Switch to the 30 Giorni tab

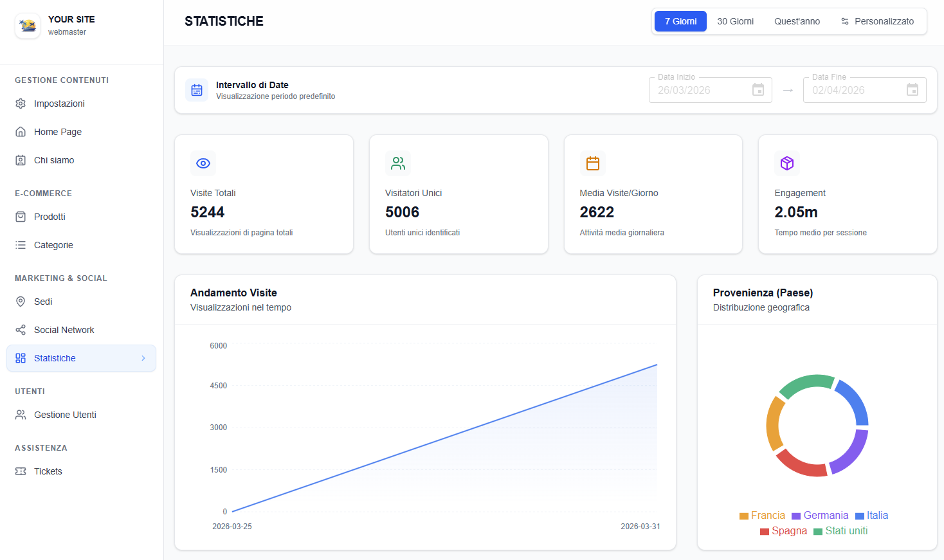point(735,21)
